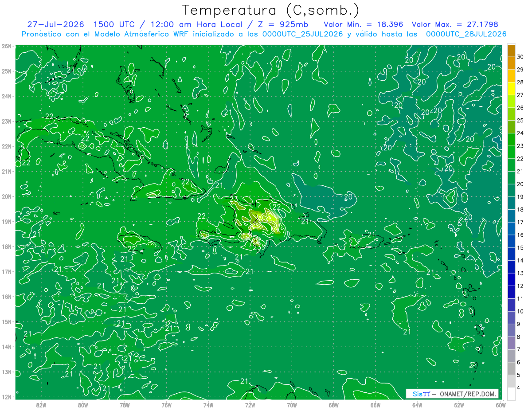Click the '70W' longitude axis label
532x411 pixels.
pos(292,405)
